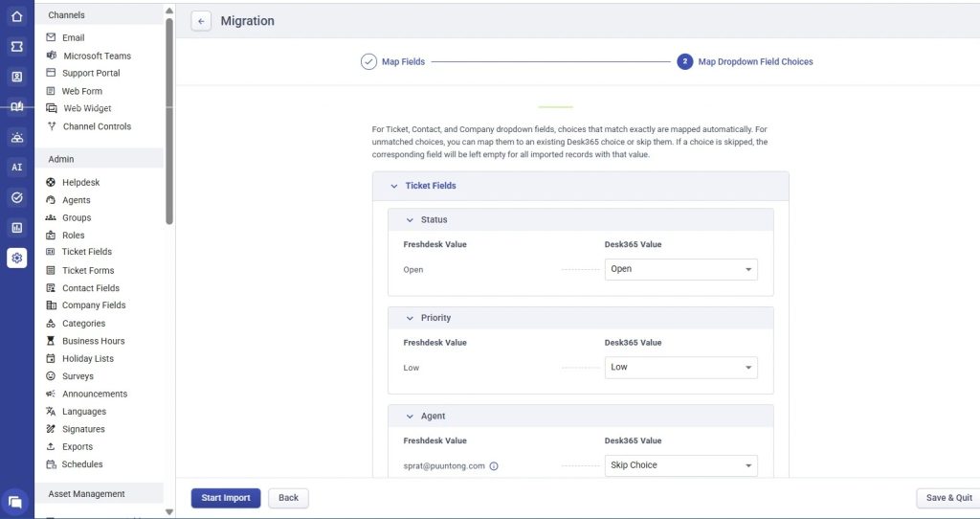Open Schedules in sidebar
980x519 pixels.
point(82,464)
